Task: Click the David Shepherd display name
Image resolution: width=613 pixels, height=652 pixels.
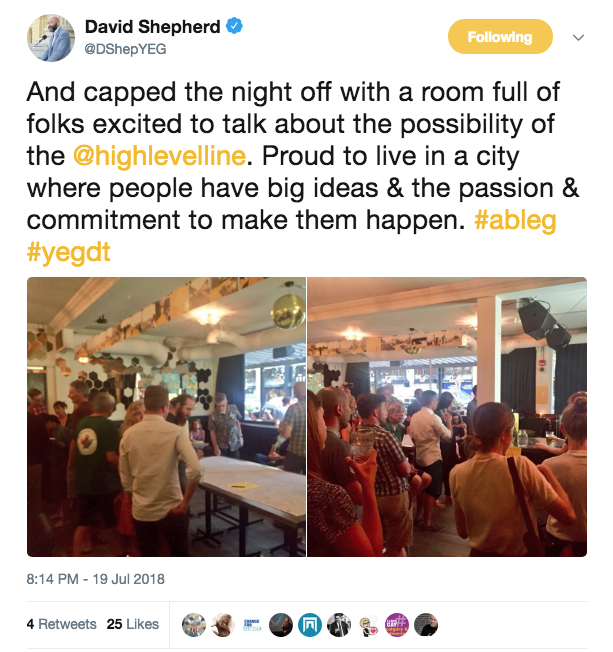Action: click(x=153, y=27)
